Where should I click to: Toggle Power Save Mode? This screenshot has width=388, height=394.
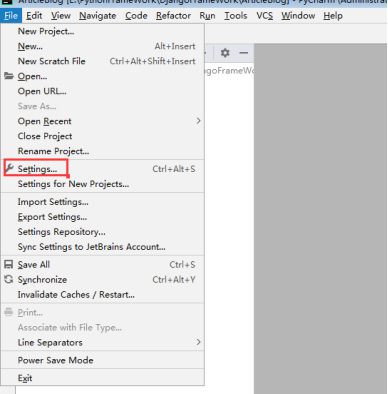click(103, 360)
